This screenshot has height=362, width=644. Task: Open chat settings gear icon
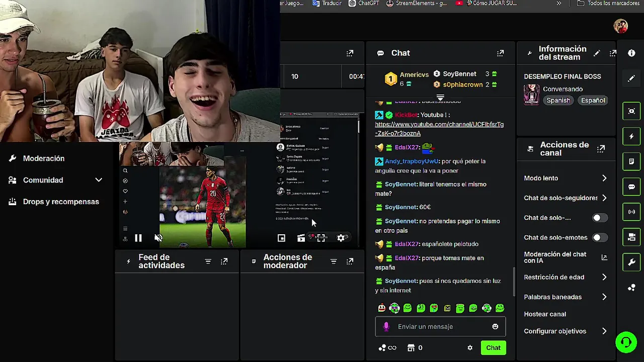pos(470,348)
